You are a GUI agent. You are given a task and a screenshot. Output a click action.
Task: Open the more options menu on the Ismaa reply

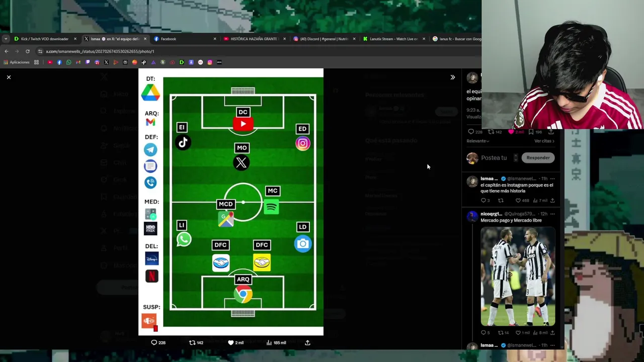click(x=552, y=178)
